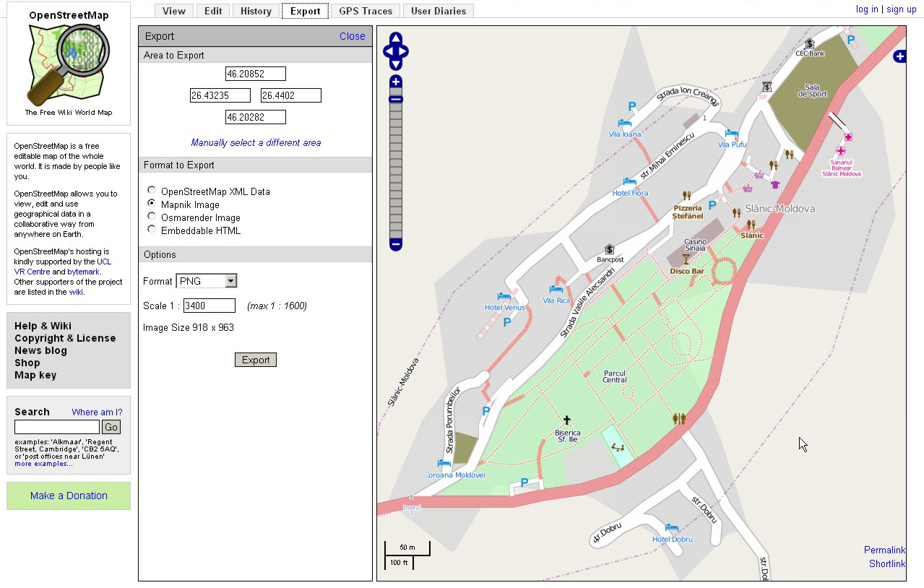Click the east longitude field 26.4402
Image resolution: width=924 pixels, height=588 pixels.
pyautogui.click(x=291, y=95)
